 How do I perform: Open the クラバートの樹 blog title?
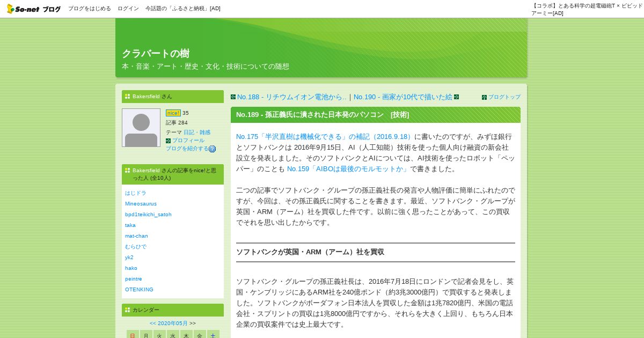[156, 54]
